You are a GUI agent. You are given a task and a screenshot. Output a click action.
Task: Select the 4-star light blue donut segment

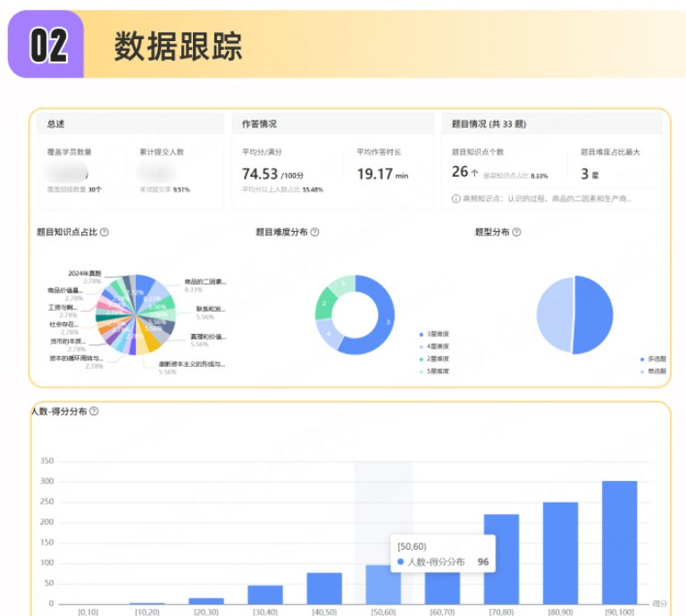click(x=327, y=334)
